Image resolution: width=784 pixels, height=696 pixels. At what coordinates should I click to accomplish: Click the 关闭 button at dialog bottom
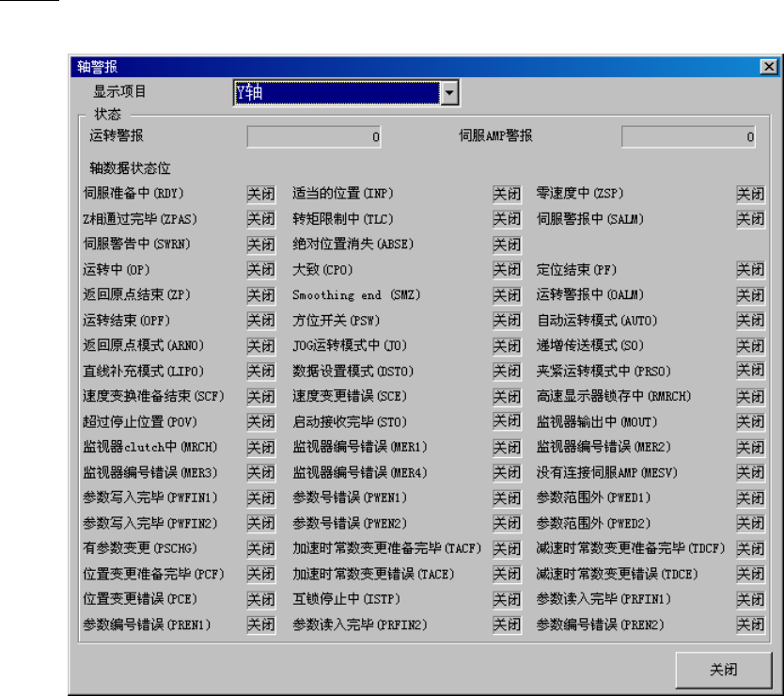tap(723, 670)
